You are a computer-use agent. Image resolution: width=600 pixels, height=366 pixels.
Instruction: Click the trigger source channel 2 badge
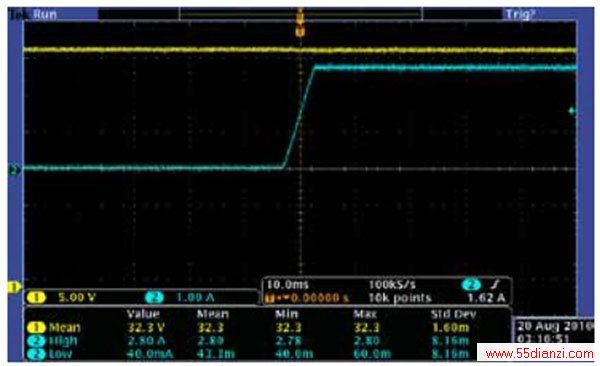[471, 285]
